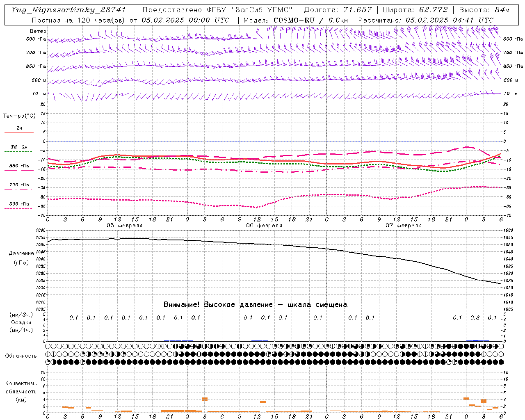
Task: Click the '(мм/3ч.)' precipitation unit label
Action: pyautogui.click(x=21, y=315)
